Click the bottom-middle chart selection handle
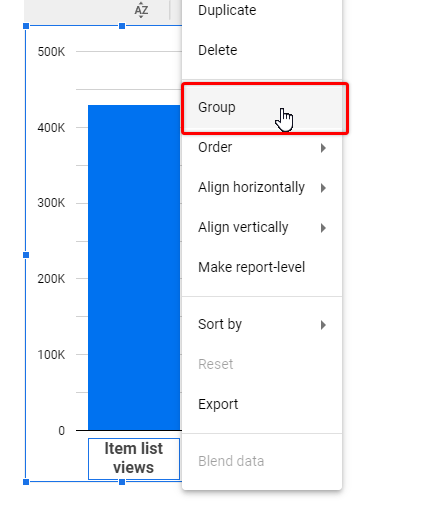Viewport: 429px width, 522px height. click(x=122, y=482)
